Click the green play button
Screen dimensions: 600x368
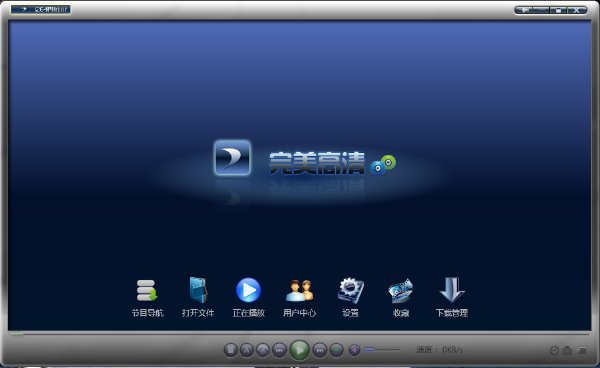tap(300, 350)
